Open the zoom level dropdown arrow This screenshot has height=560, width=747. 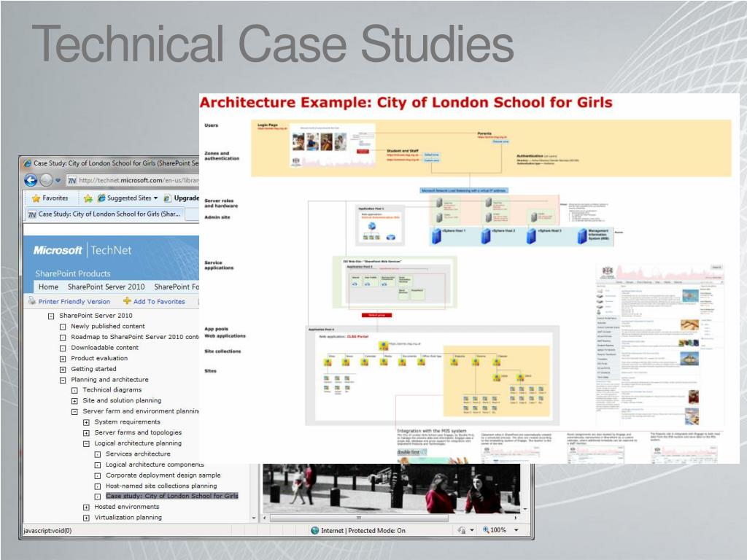(516, 530)
